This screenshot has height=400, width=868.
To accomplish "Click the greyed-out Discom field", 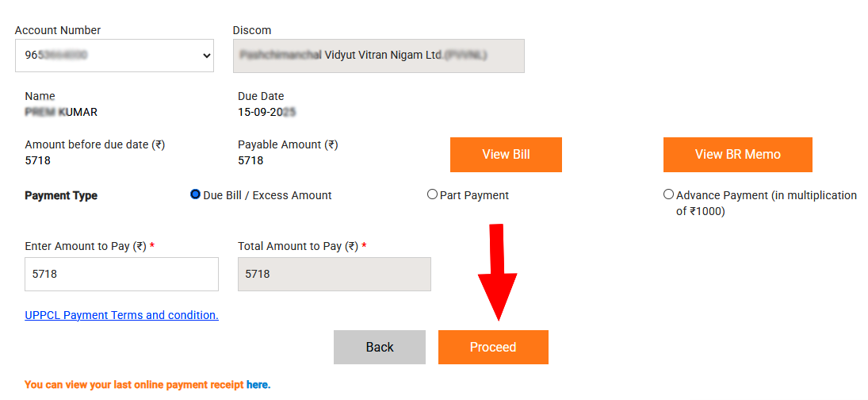I will pos(378,56).
